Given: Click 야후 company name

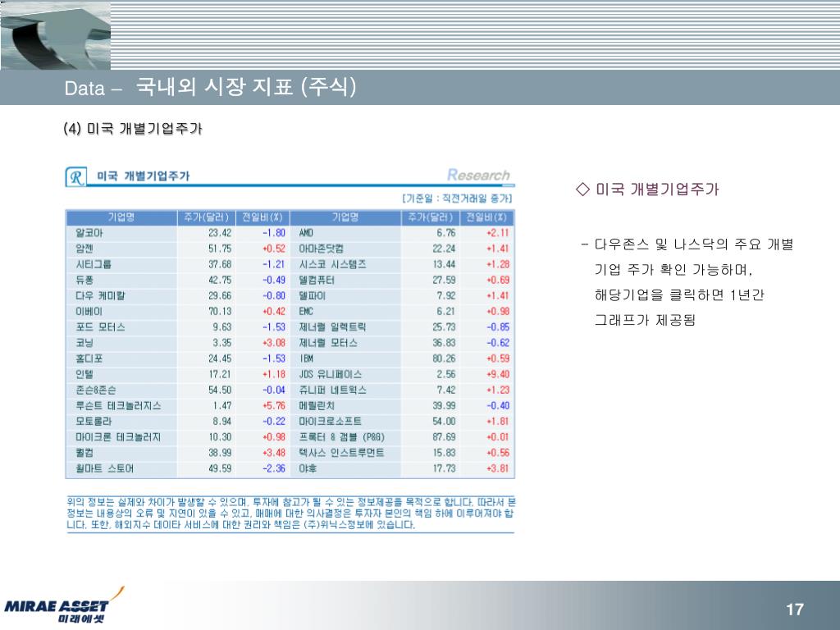Looking at the screenshot, I should 308,468.
